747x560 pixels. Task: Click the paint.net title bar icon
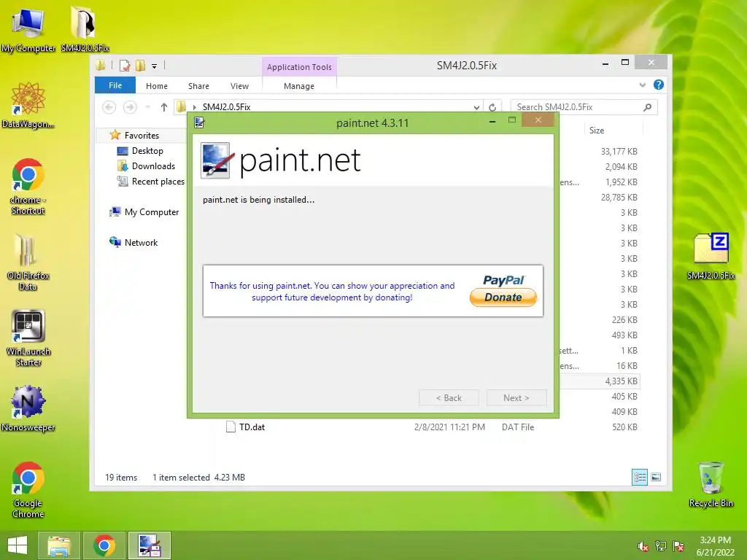(x=199, y=122)
